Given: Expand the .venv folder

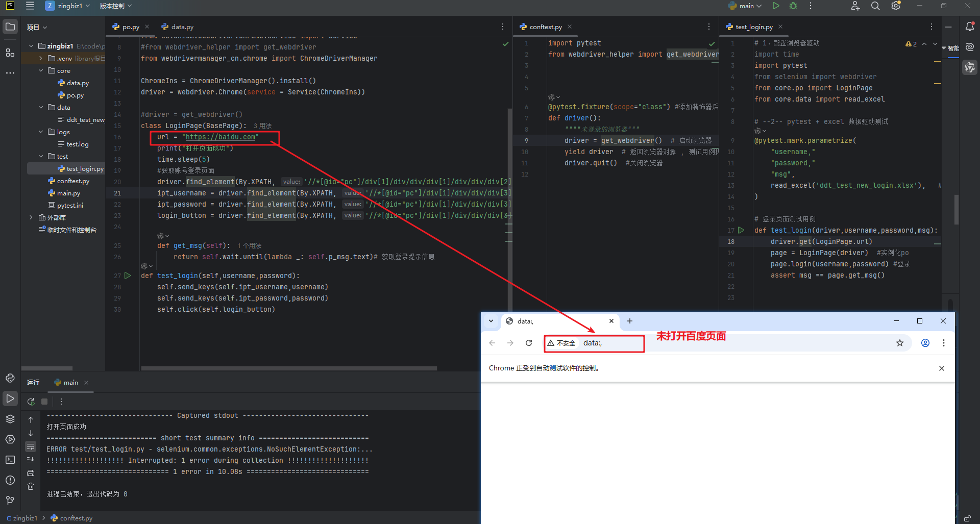Looking at the screenshot, I should [x=41, y=58].
